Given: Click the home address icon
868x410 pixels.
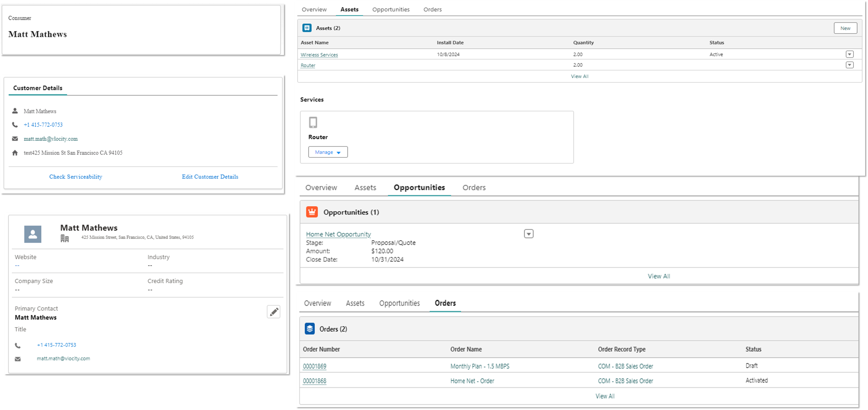Looking at the screenshot, I should click(x=15, y=153).
